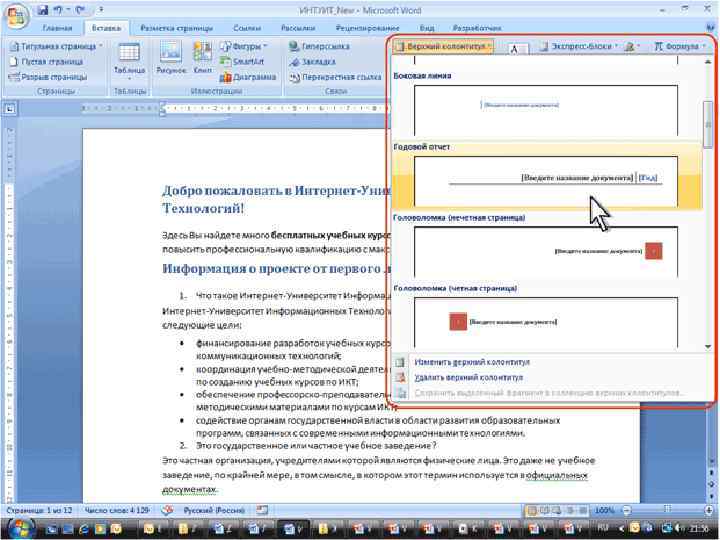Insert a blank page with Пустая страница

click(47, 62)
